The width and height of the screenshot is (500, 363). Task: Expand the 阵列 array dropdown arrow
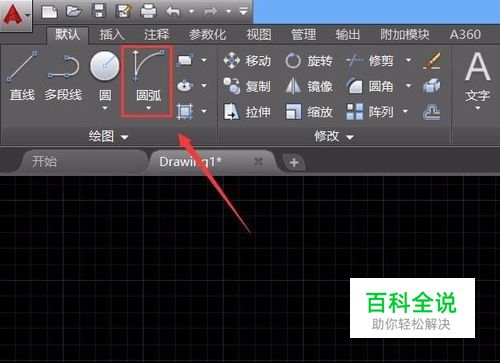tap(406, 111)
